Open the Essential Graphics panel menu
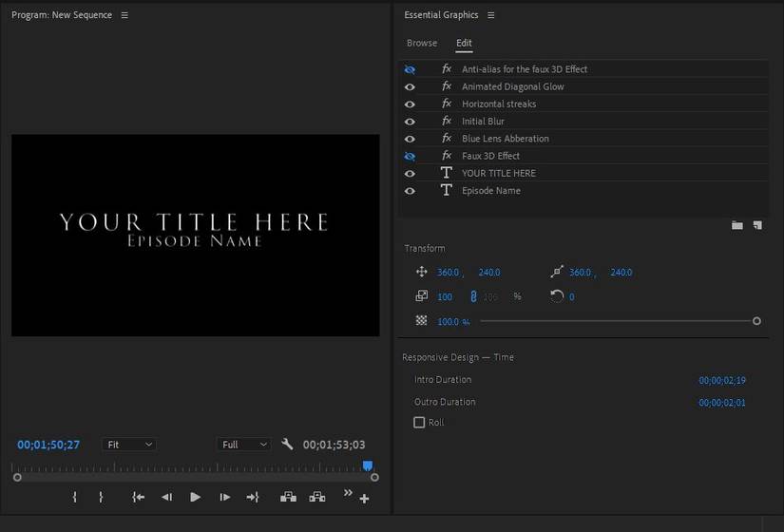The image size is (784, 532). 491,15
